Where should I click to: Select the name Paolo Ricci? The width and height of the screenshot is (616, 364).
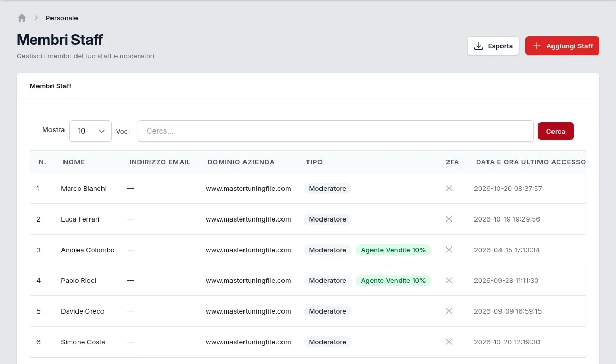pos(79,280)
